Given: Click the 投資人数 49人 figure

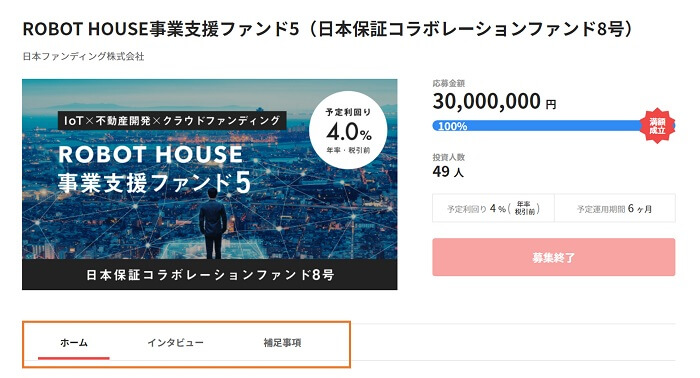Looking at the screenshot, I should click(448, 171).
